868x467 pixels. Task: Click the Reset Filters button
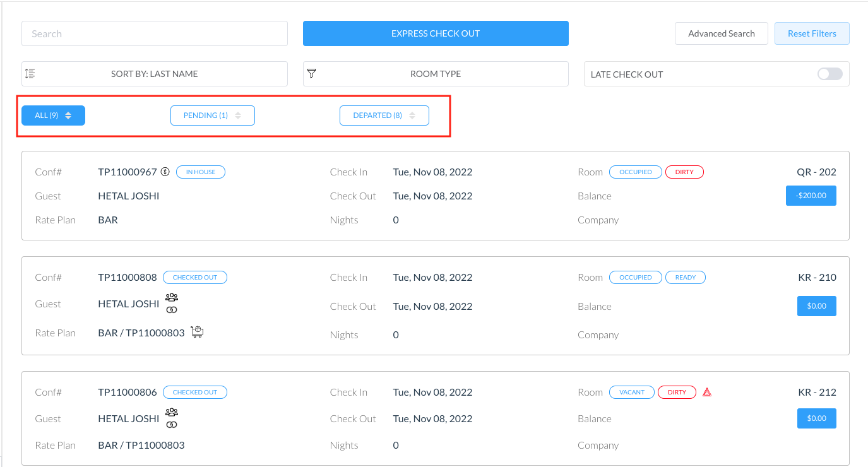click(x=811, y=33)
